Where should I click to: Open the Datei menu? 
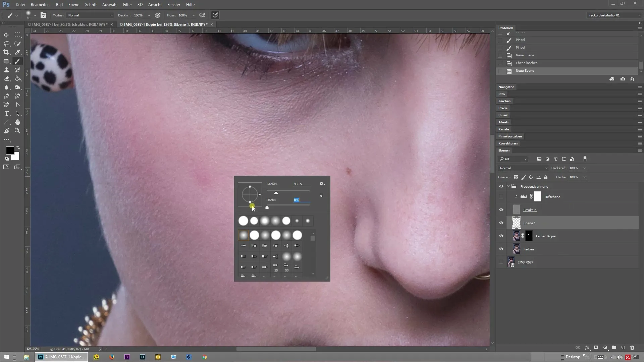click(20, 5)
